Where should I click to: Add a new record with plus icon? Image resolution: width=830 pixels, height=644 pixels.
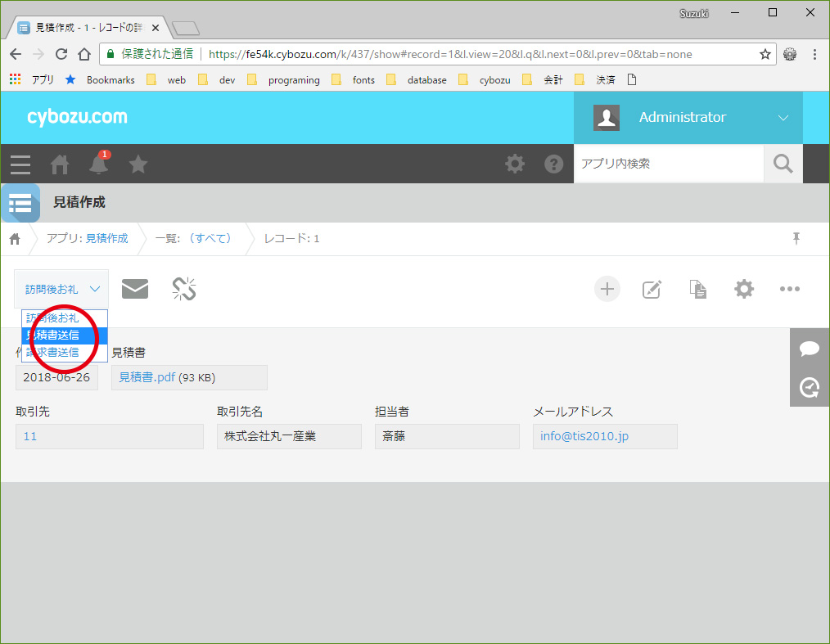(x=607, y=289)
